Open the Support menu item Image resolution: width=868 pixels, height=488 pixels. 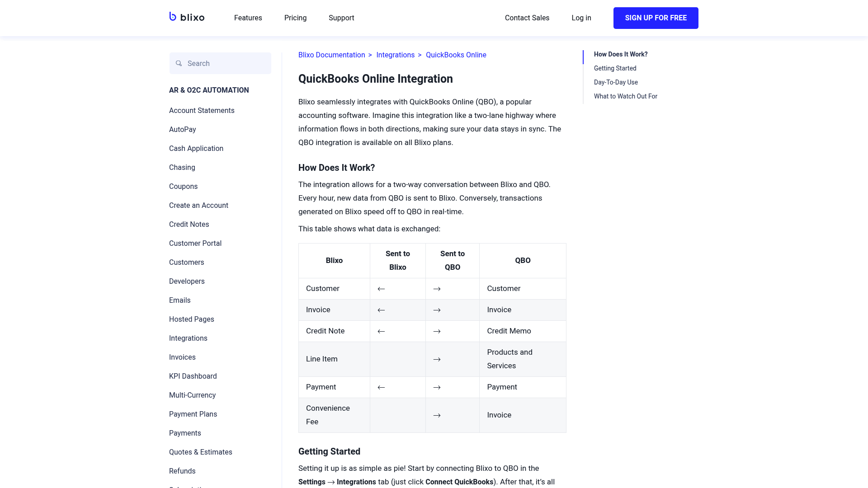341,18
